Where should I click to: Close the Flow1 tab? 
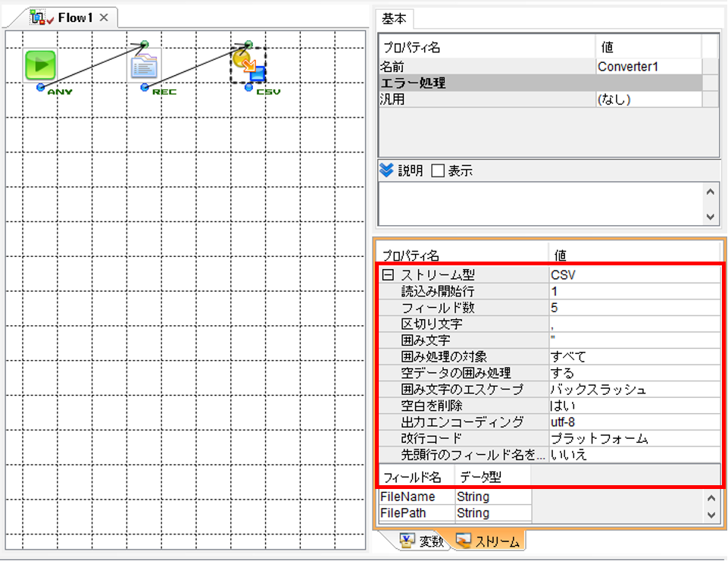104,17
